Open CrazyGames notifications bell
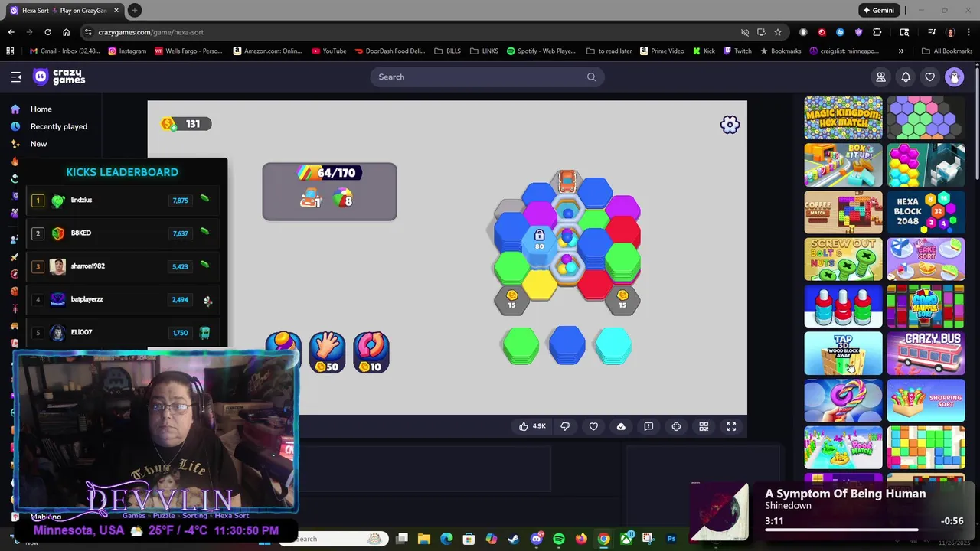980x551 pixels. tap(905, 77)
